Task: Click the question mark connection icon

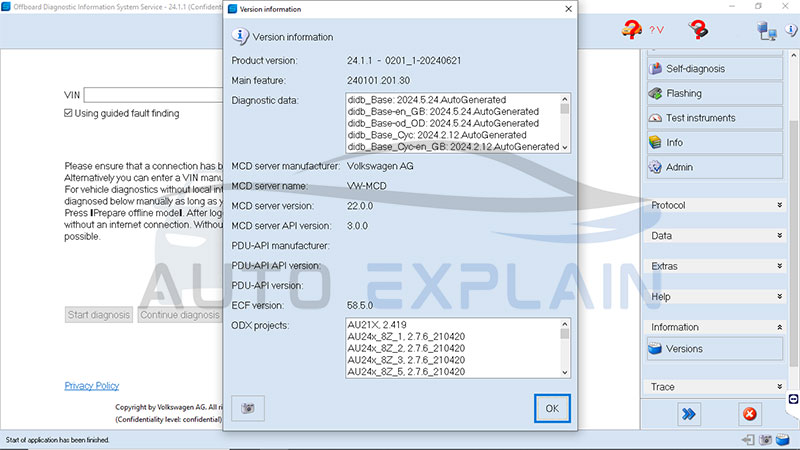Action: coord(698,30)
